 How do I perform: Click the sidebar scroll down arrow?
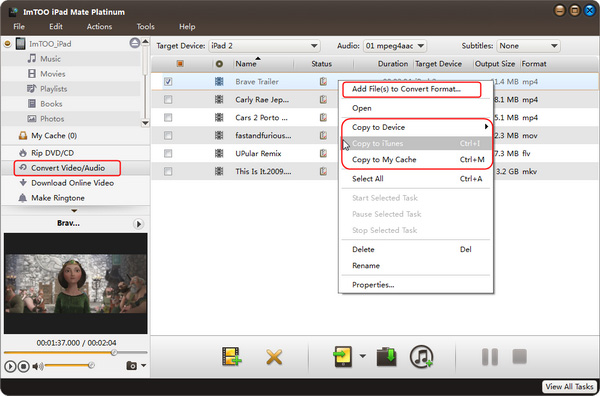145,123
